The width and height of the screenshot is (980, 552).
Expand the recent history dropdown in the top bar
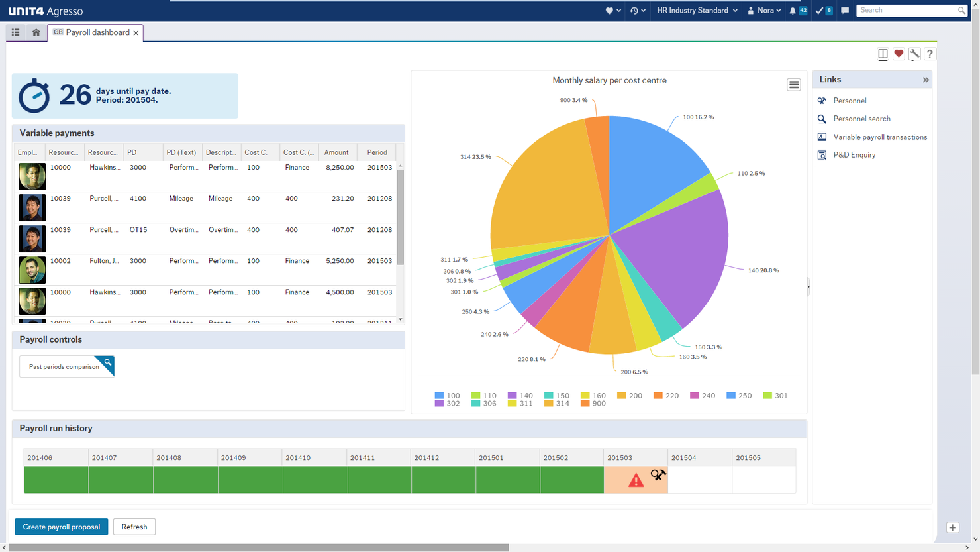pos(637,10)
